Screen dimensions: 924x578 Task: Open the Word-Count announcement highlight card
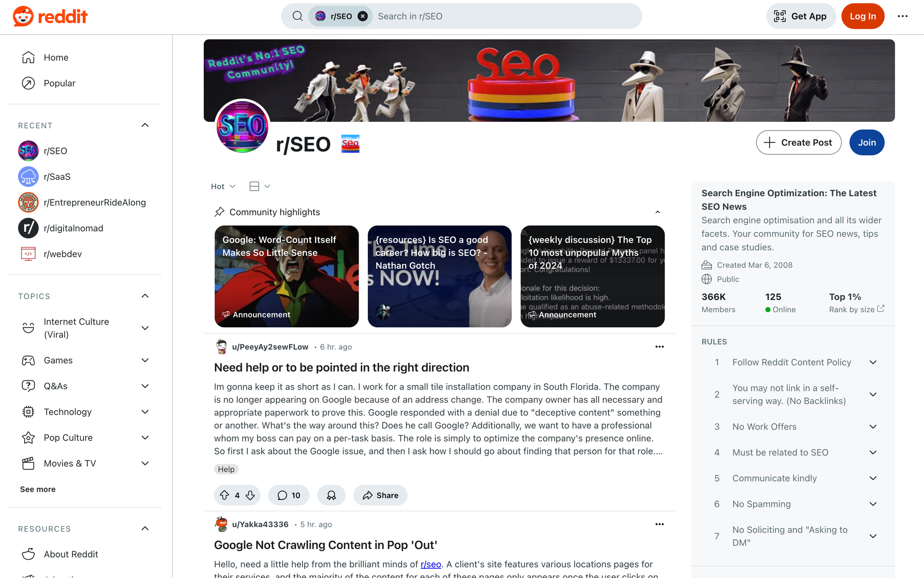pyautogui.click(x=286, y=276)
